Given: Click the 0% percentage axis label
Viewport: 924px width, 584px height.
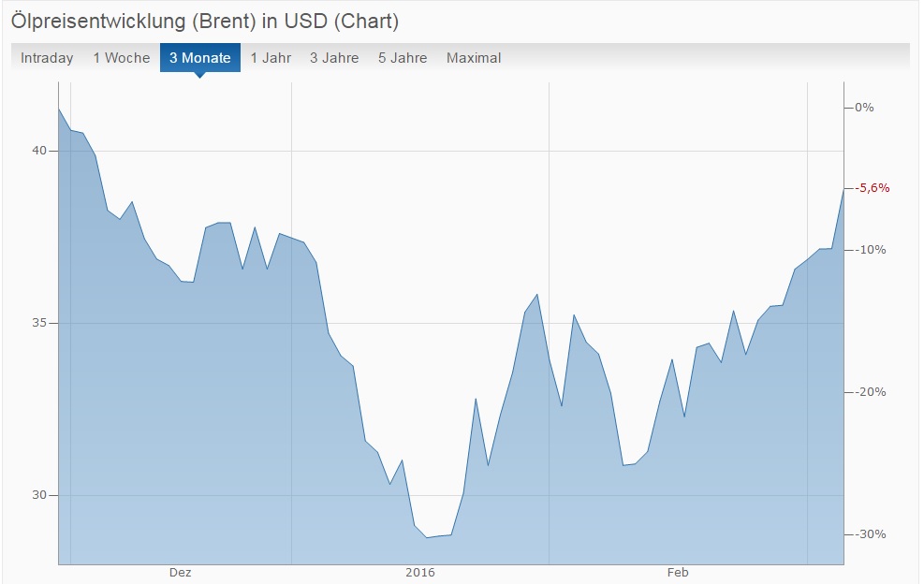Looking at the screenshot, I should coord(864,108).
